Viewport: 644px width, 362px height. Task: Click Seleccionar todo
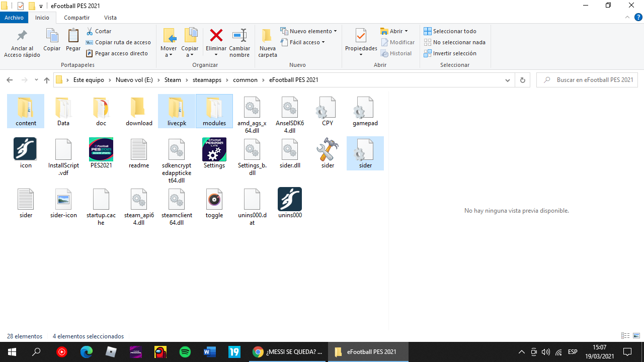point(450,31)
